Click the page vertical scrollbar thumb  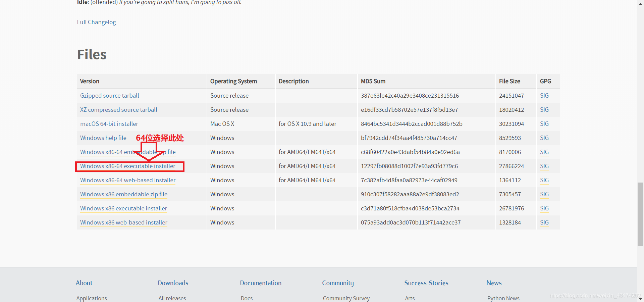click(640, 214)
